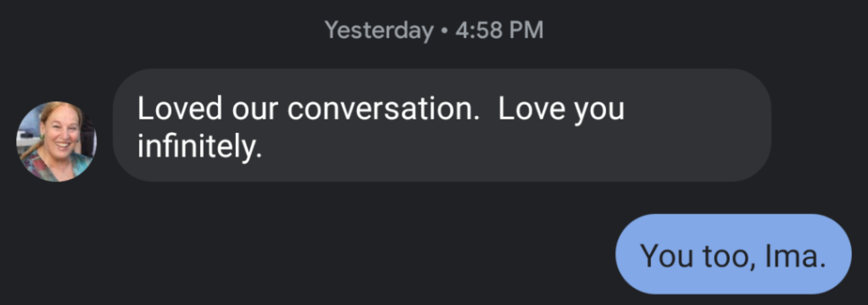
Task: Click the word 'Yesterday' in the header
Action: click(x=379, y=31)
